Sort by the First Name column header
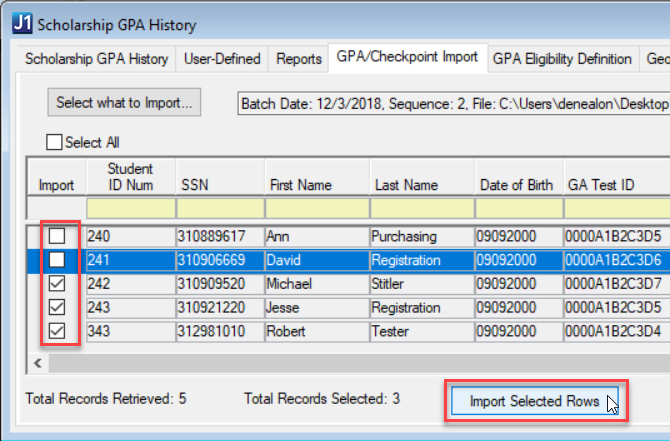Image resolution: width=670 pixels, height=441 pixels. point(300,185)
